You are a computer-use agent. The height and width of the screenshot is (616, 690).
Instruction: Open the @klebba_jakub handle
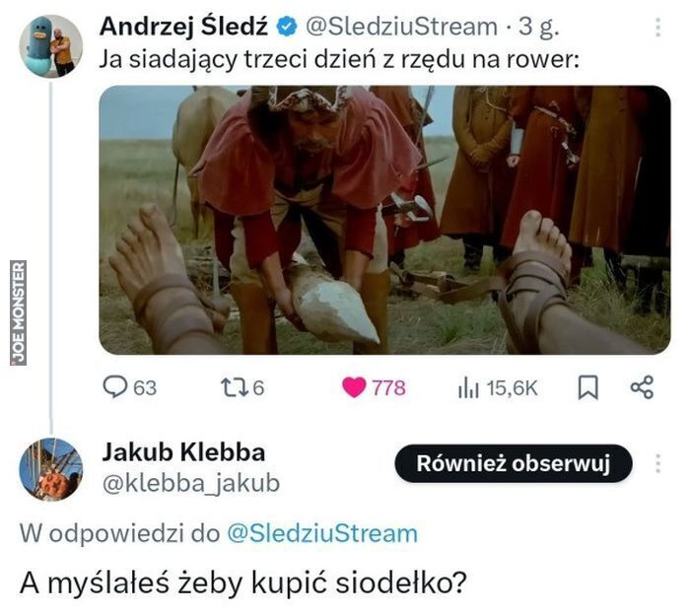coord(190,482)
